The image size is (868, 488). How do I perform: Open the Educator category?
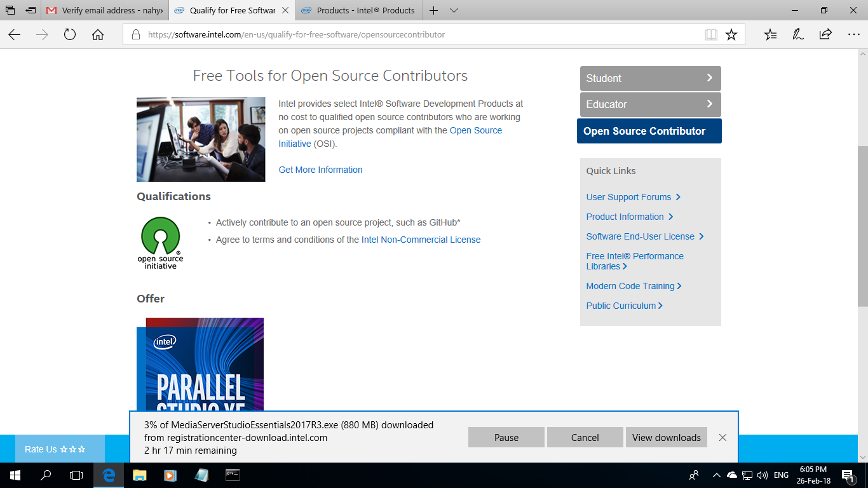pyautogui.click(x=651, y=104)
